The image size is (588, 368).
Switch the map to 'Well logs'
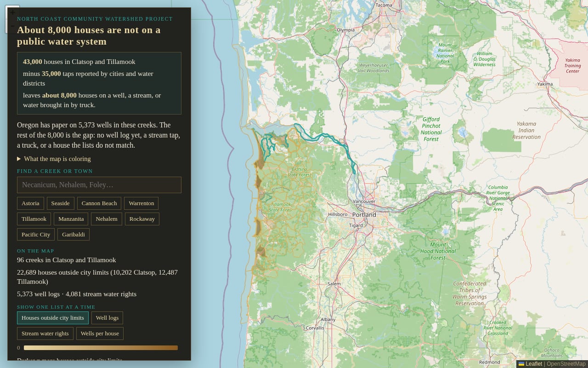coord(107,318)
